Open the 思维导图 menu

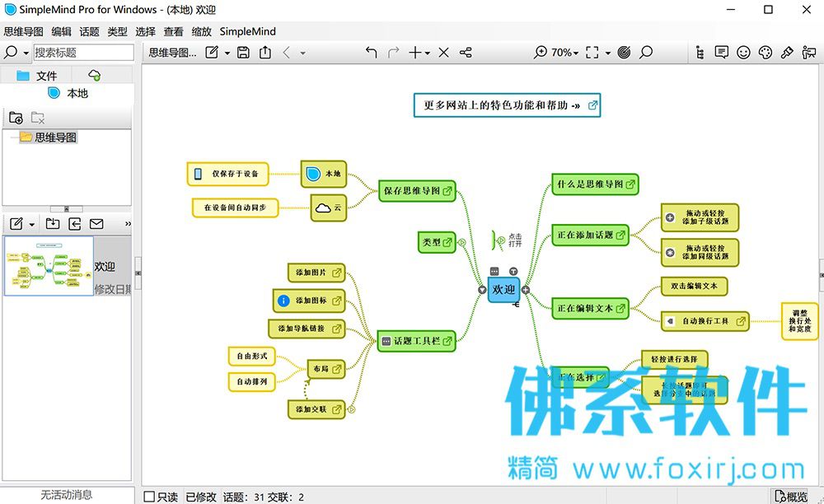pyautogui.click(x=23, y=31)
